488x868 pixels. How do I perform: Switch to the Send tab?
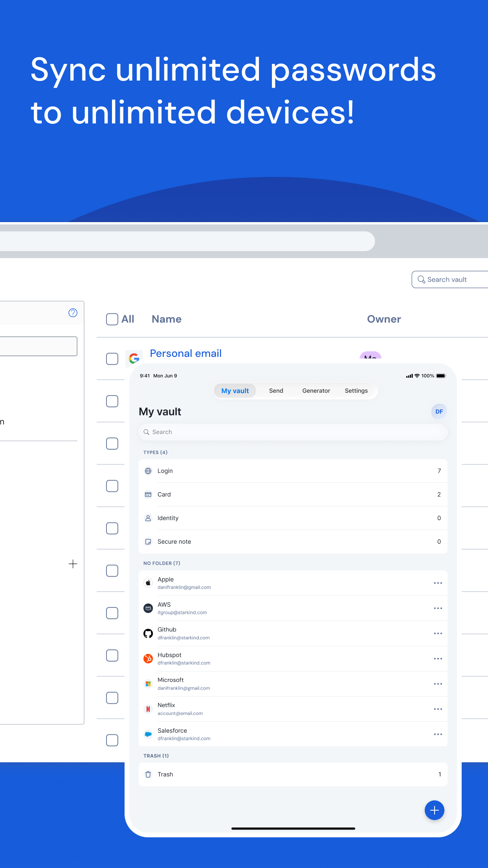pyautogui.click(x=276, y=391)
